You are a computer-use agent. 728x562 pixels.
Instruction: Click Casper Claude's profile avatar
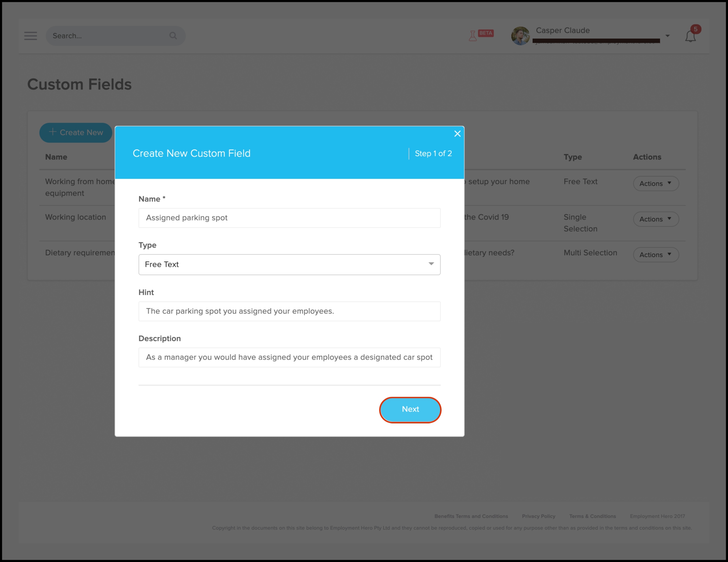(x=520, y=36)
